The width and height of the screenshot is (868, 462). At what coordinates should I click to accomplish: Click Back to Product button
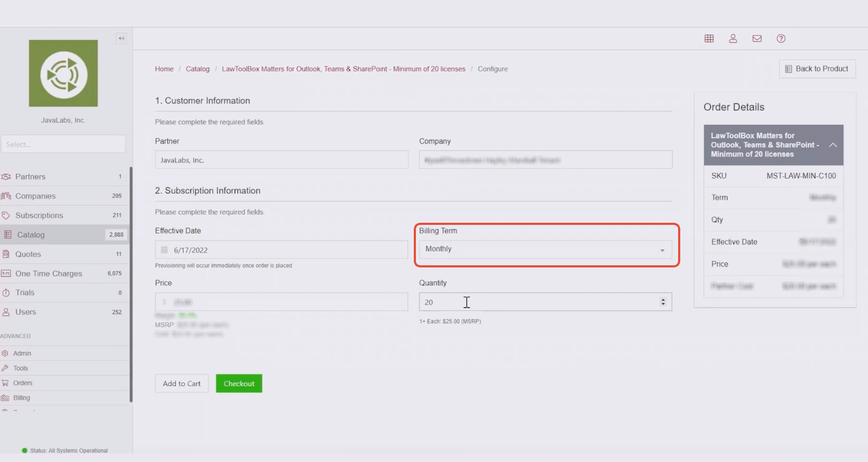point(817,69)
